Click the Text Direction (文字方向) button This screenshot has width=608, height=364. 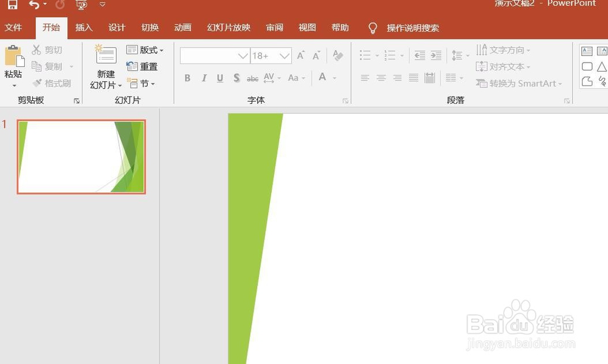tap(503, 50)
